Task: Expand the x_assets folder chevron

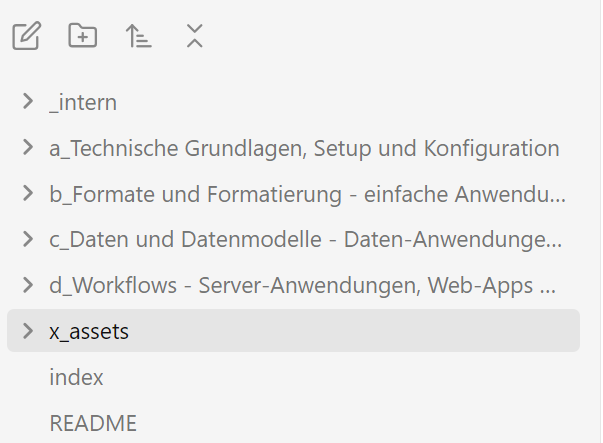Action: pyautogui.click(x=28, y=331)
